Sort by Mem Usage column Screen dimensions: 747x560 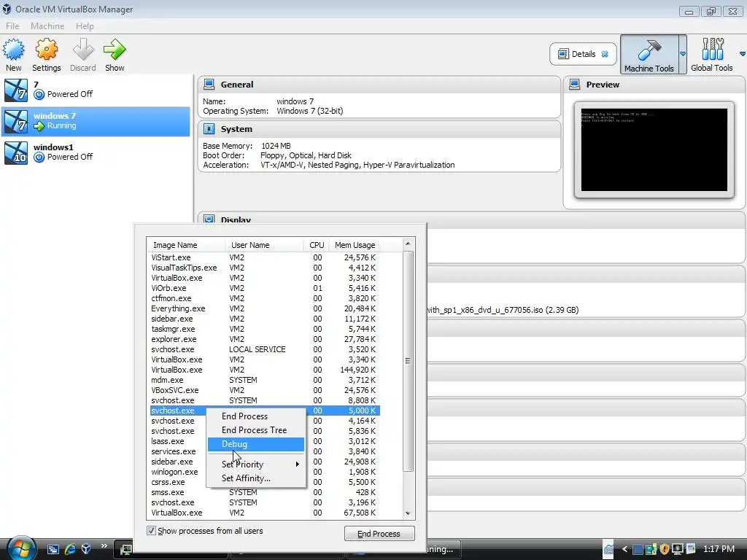(x=355, y=245)
